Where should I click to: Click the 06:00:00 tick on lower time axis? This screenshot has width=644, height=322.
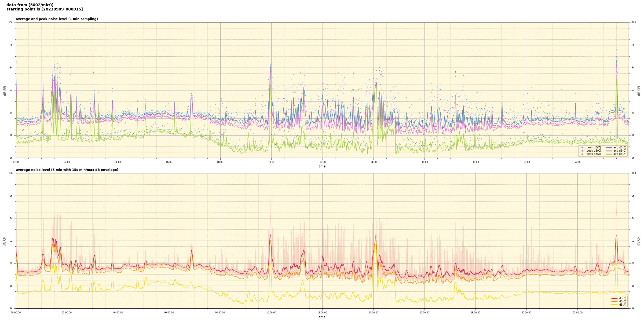(169, 313)
